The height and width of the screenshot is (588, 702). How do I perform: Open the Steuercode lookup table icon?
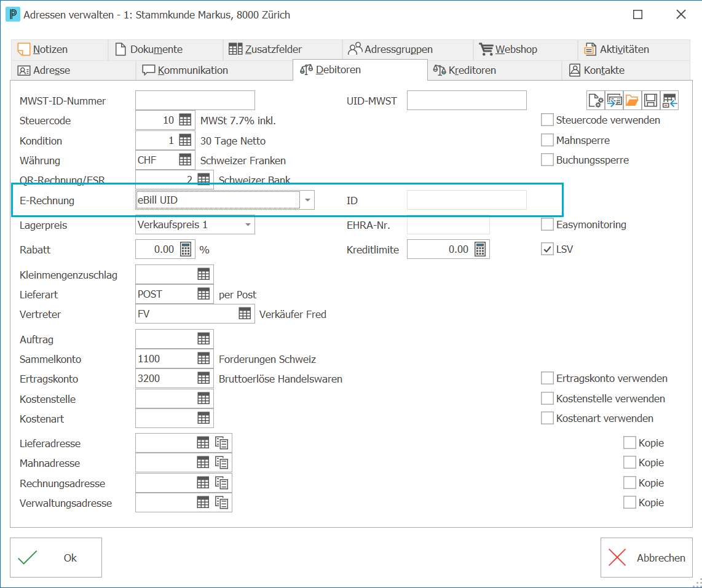click(185, 120)
